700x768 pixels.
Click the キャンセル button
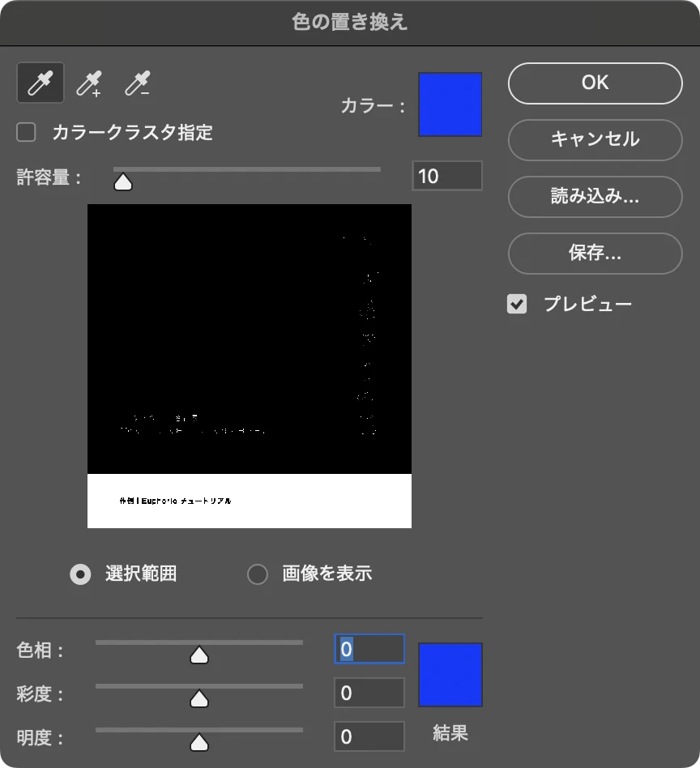click(x=595, y=139)
